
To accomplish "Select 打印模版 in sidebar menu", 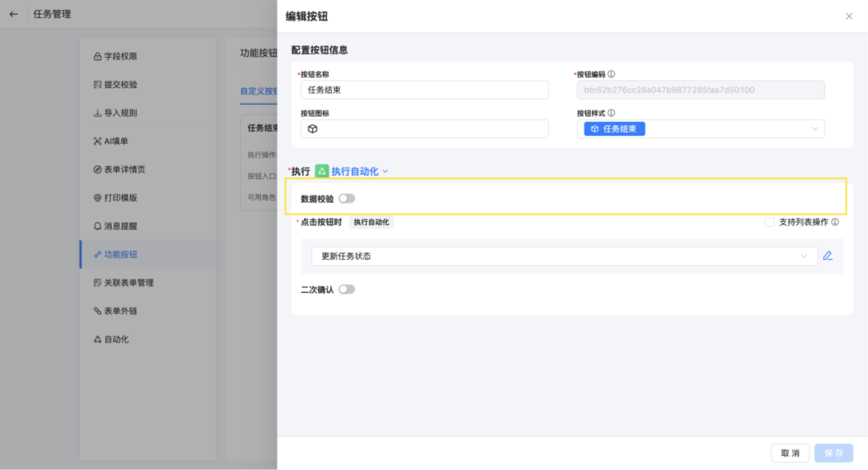I will 120,198.
